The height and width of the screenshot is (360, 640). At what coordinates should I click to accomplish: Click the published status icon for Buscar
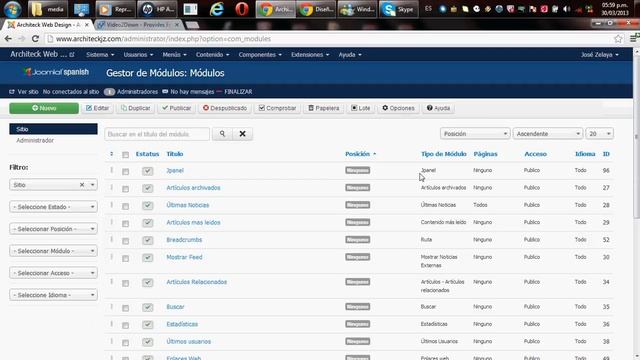click(147, 307)
